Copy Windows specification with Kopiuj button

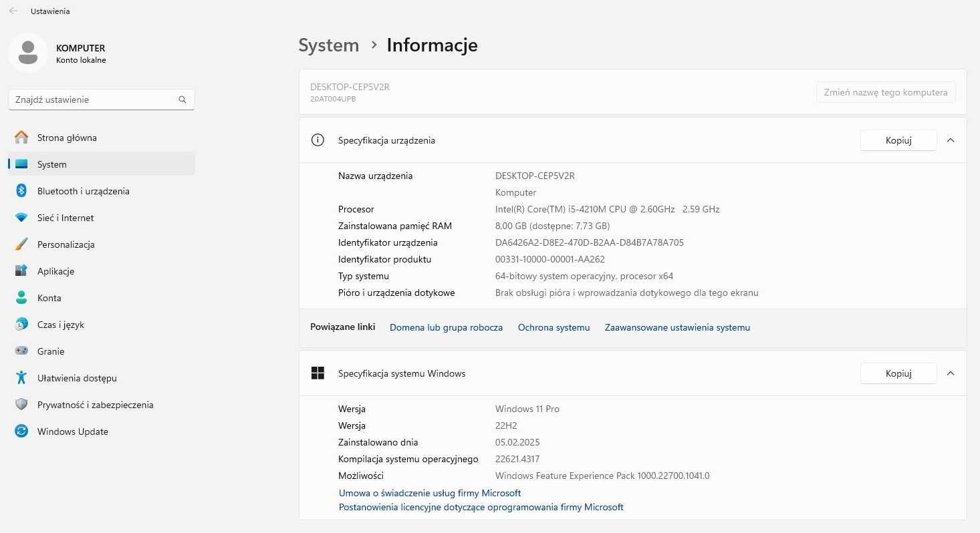[898, 373]
